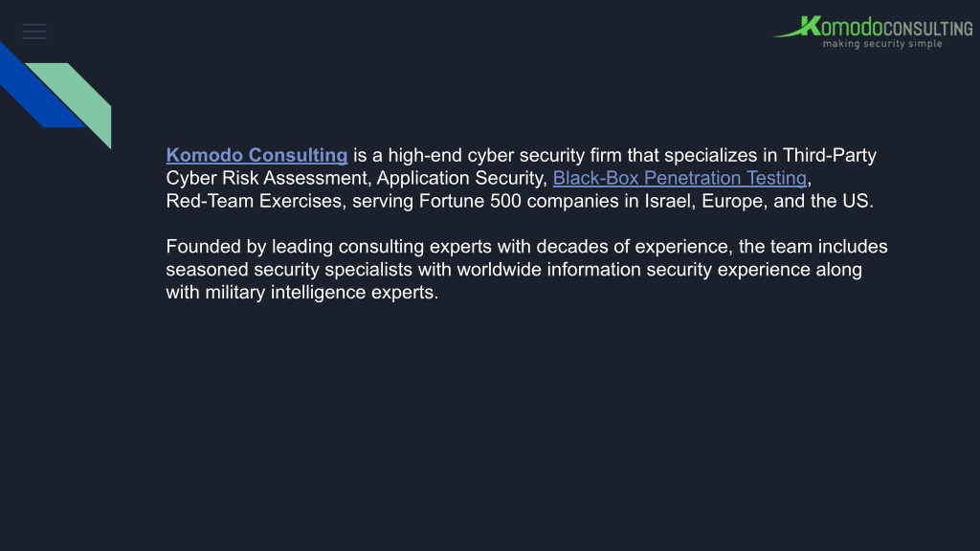Click the 'Red-Team Exercises' text

tap(255, 201)
